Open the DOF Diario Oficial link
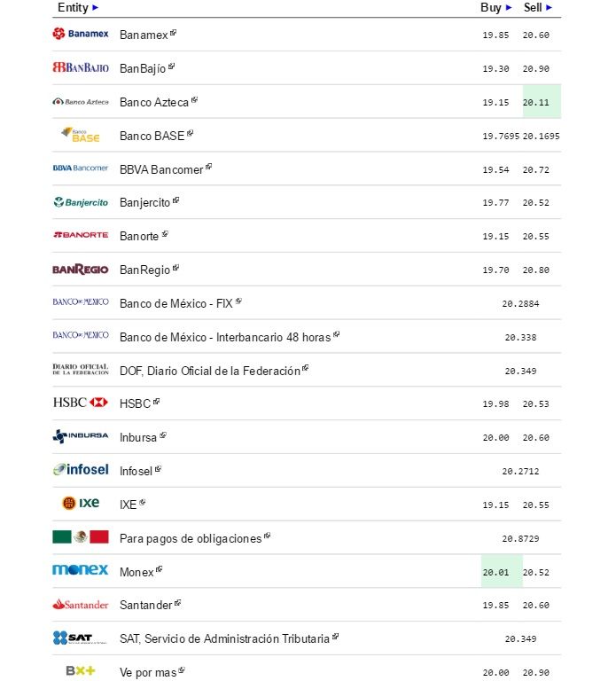Image resolution: width=616 pixels, height=681 pixels. click(209, 371)
